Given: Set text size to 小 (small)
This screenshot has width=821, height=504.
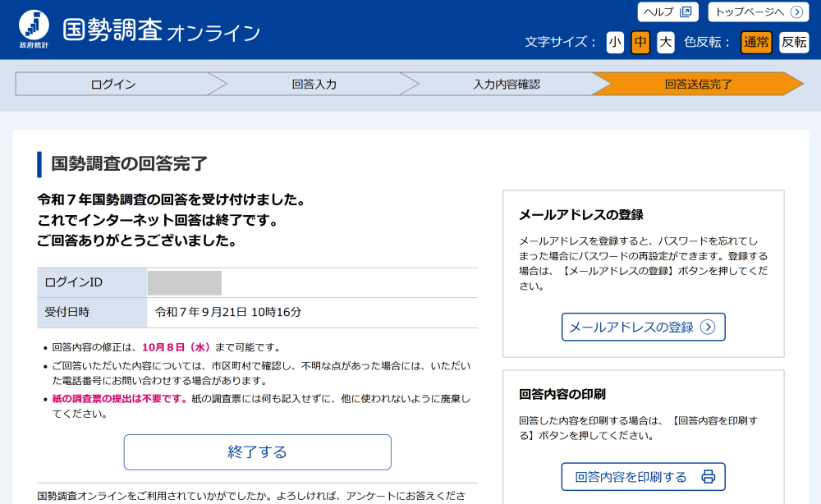Looking at the screenshot, I should click(615, 42).
